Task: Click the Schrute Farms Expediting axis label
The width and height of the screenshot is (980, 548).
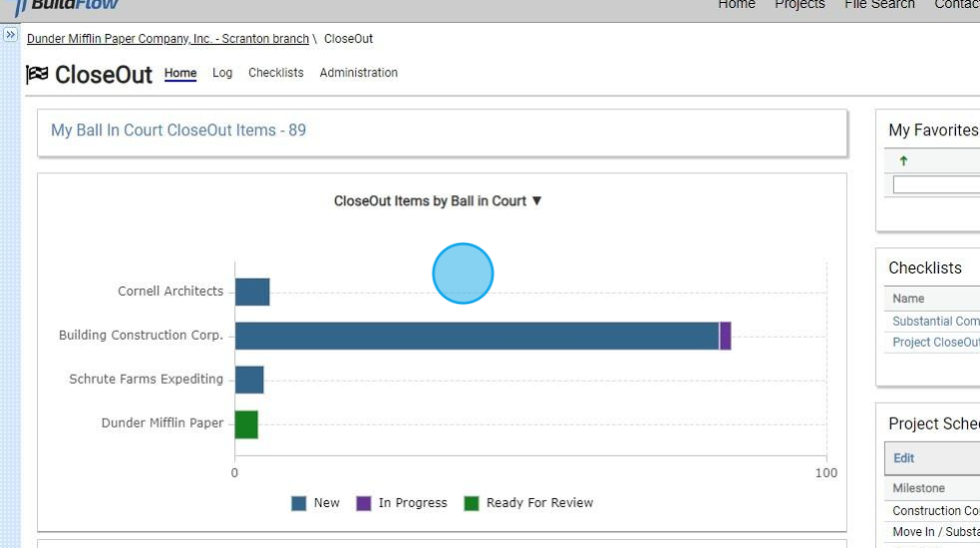Action: tap(146, 380)
